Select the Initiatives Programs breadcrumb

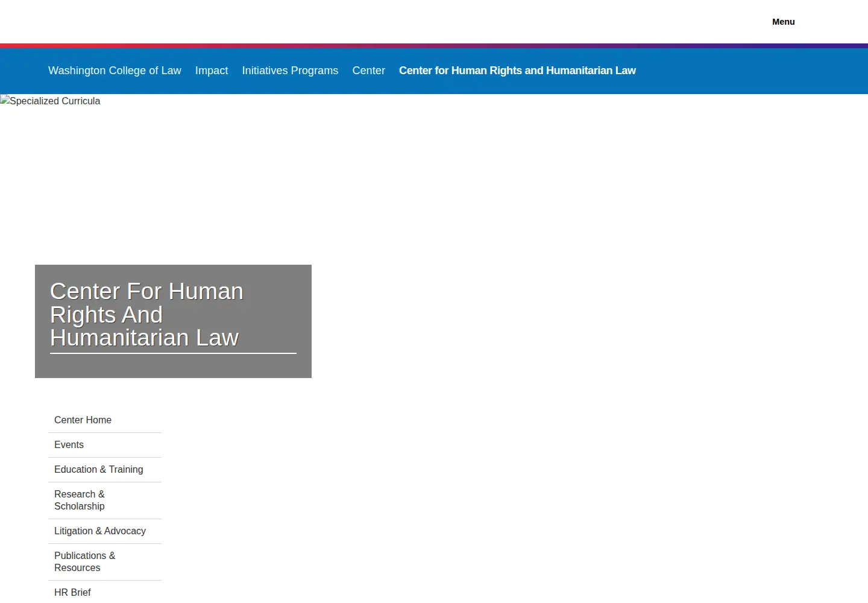pos(290,71)
